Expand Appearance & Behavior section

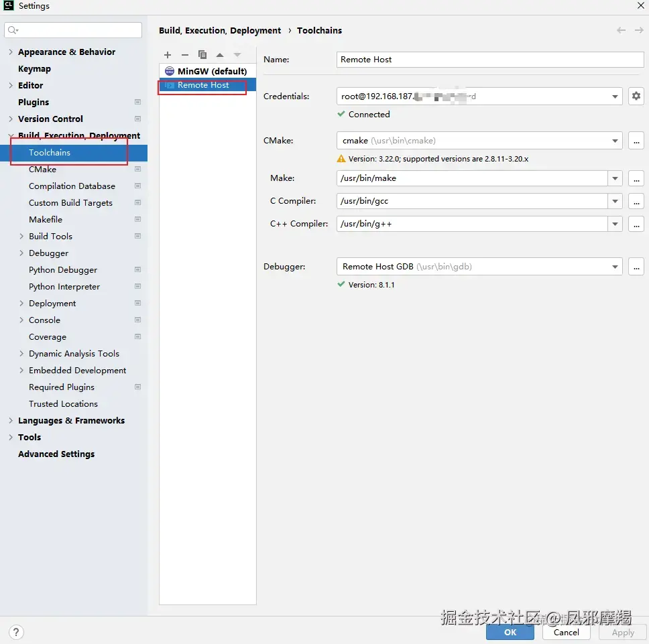pos(11,52)
